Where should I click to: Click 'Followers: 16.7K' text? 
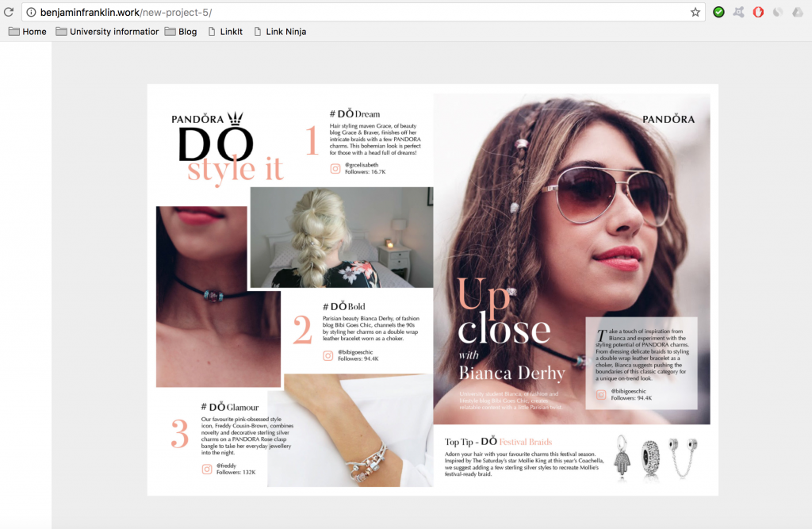click(365, 171)
